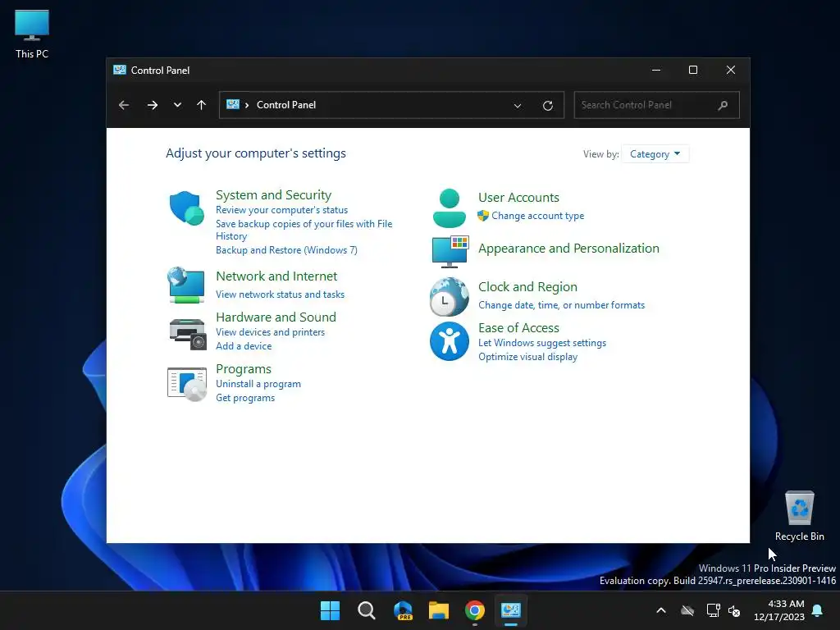This screenshot has height=630, width=840.
Task: Click Uninstall a program
Action: [x=258, y=384]
